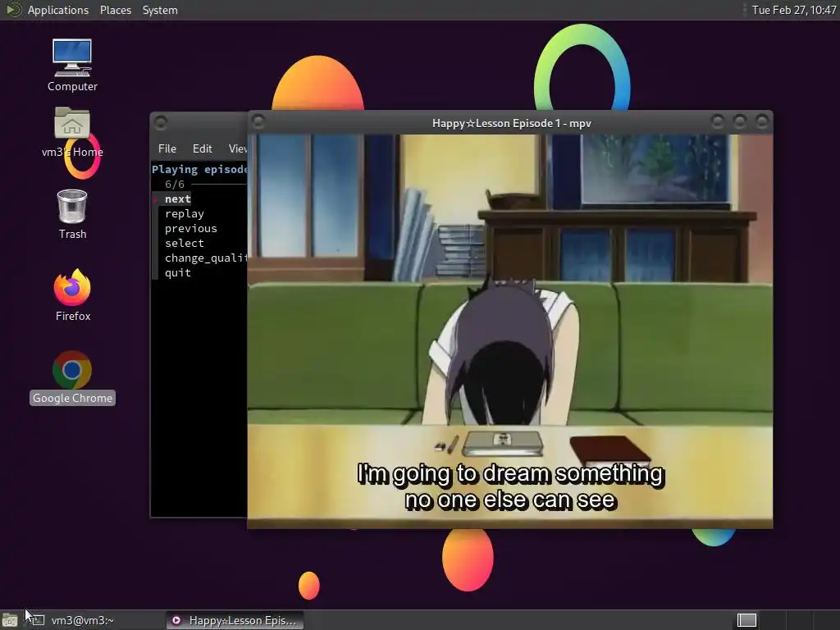
Task: Select 'change_quality' option in the terminal
Action: point(206,258)
